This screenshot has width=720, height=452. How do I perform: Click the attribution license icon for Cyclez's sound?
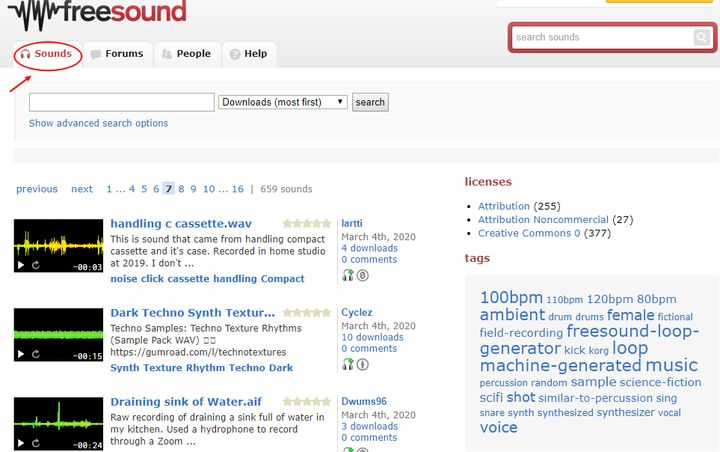coord(363,364)
